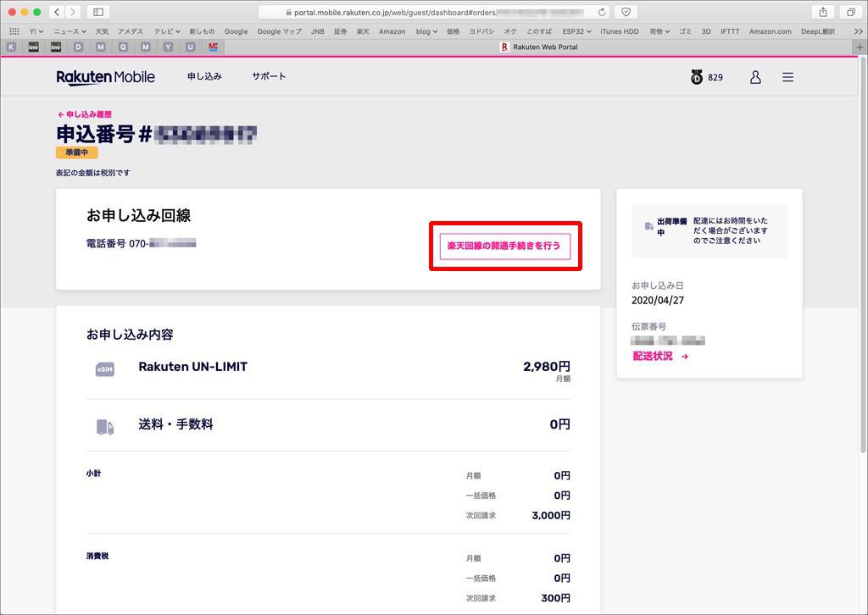This screenshot has height=615, width=868.
Task: Show hidden bookmarks with the double chevron
Action: [859, 31]
